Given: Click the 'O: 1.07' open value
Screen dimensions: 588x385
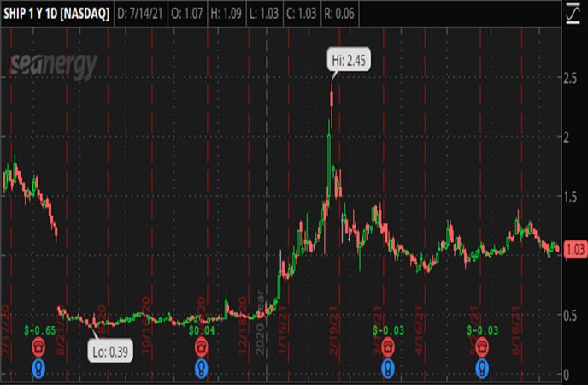Looking at the screenshot, I should click(187, 14).
